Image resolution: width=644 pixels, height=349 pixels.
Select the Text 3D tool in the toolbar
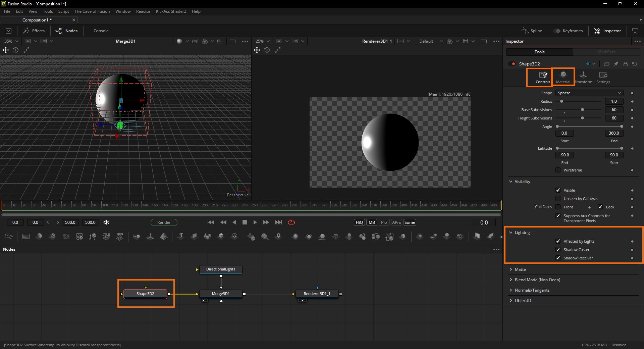tap(181, 237)
